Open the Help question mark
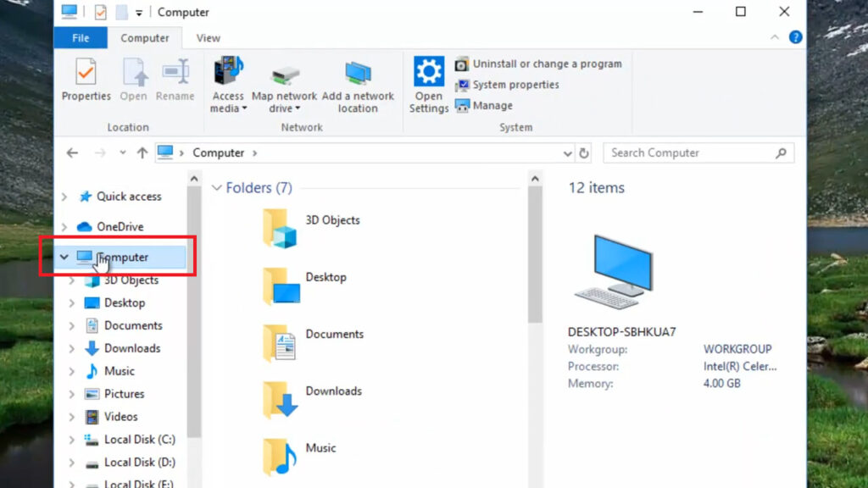868x488 pixels. 794,37
